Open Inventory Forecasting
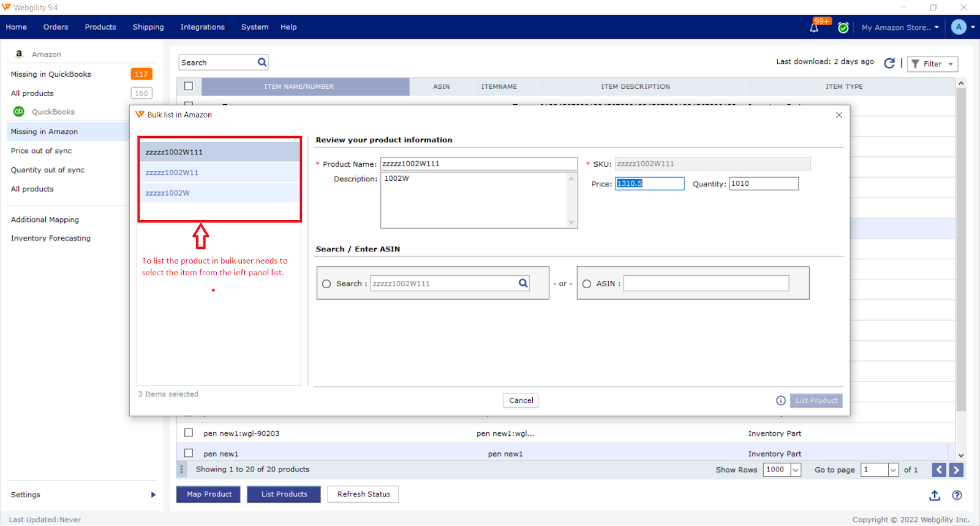This screenshot has height=526, width=980. point(51,238)
